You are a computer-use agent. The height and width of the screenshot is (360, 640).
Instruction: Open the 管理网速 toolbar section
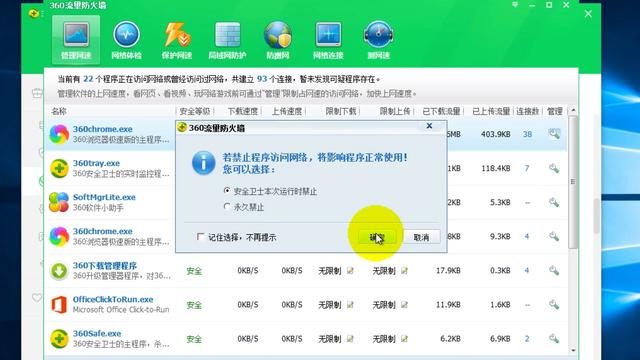76,40
